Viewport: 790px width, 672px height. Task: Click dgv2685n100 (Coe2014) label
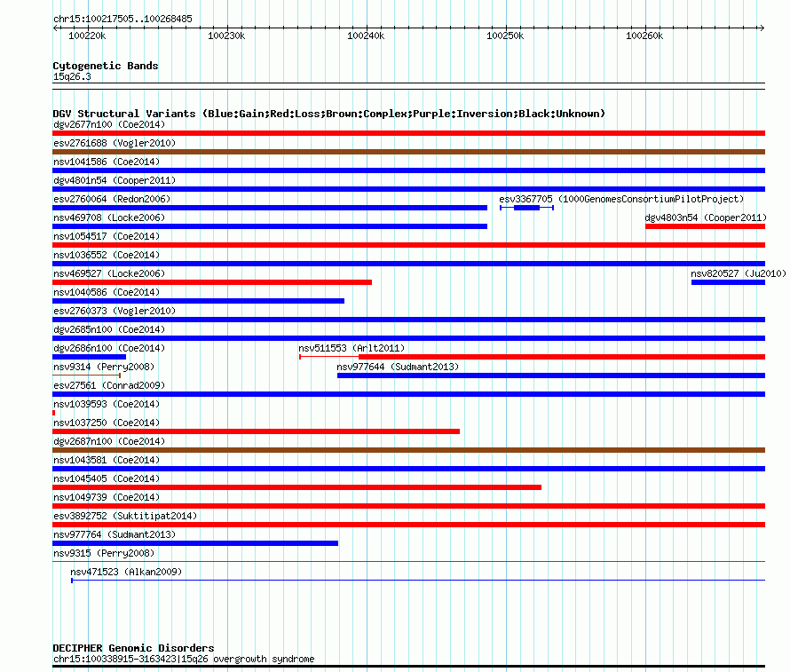click(x=109, y=329)
